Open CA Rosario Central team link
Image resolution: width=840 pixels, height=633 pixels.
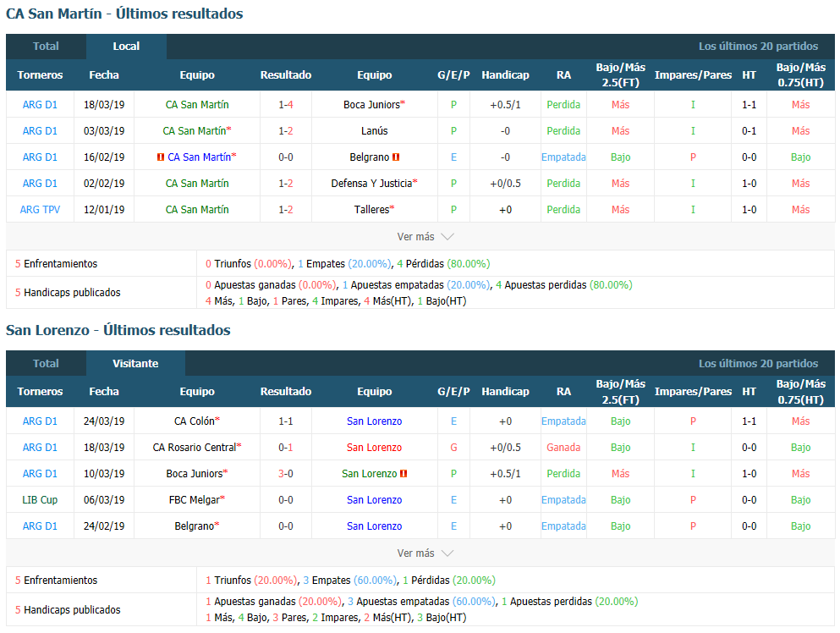pos(195,448)
